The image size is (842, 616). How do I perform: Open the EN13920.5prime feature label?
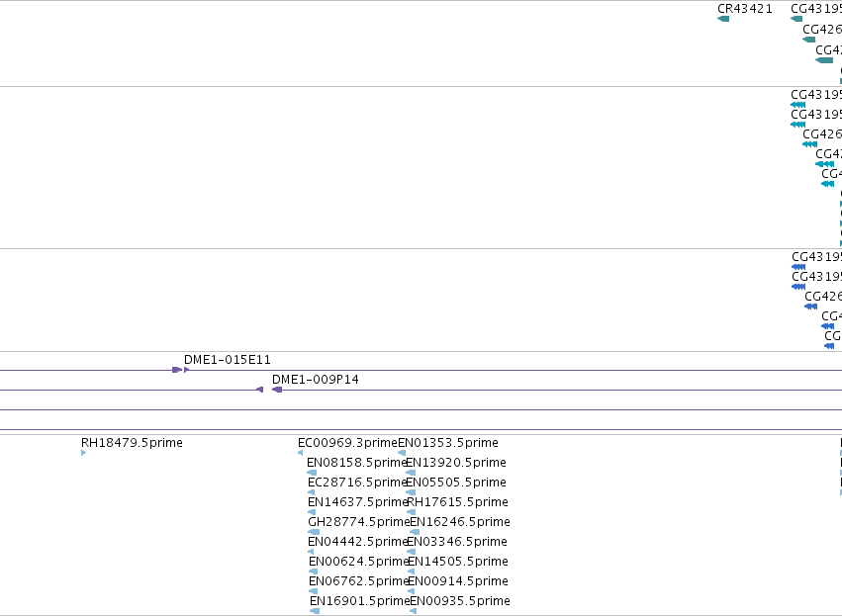(x=456, y=463)
